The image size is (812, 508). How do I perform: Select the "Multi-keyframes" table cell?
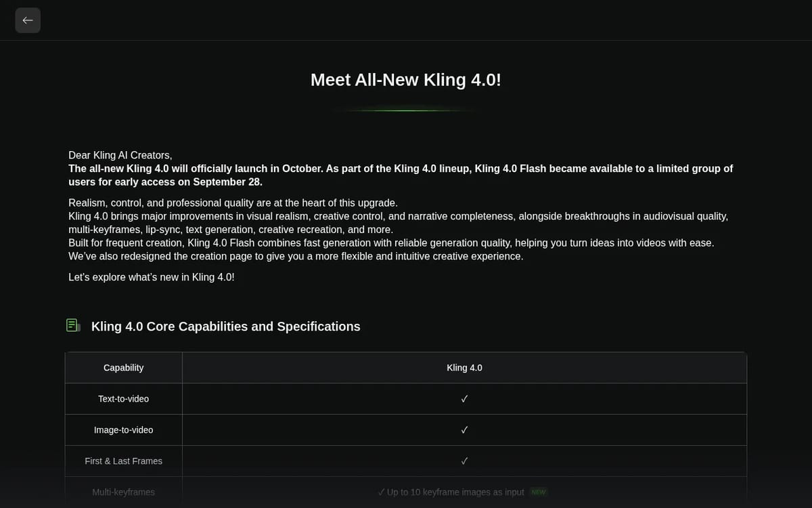point(123,492)
